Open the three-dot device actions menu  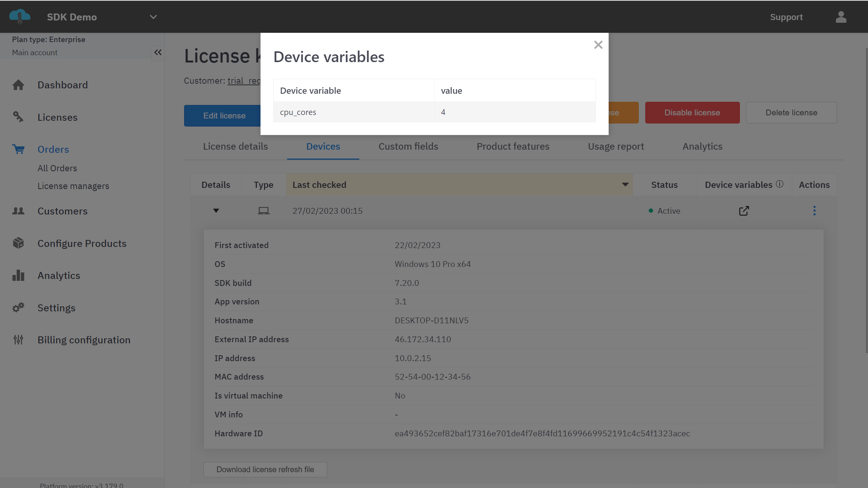[814, 211]
